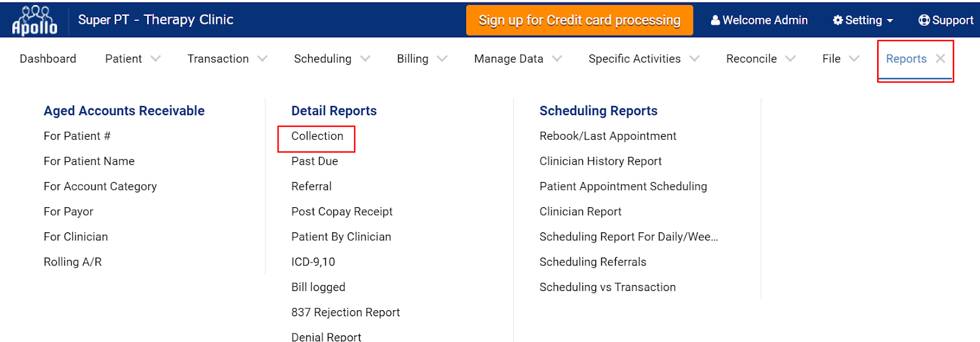Open the Collection detail report
Viewport: 980px width, 342px height.
tap(317, 136)
